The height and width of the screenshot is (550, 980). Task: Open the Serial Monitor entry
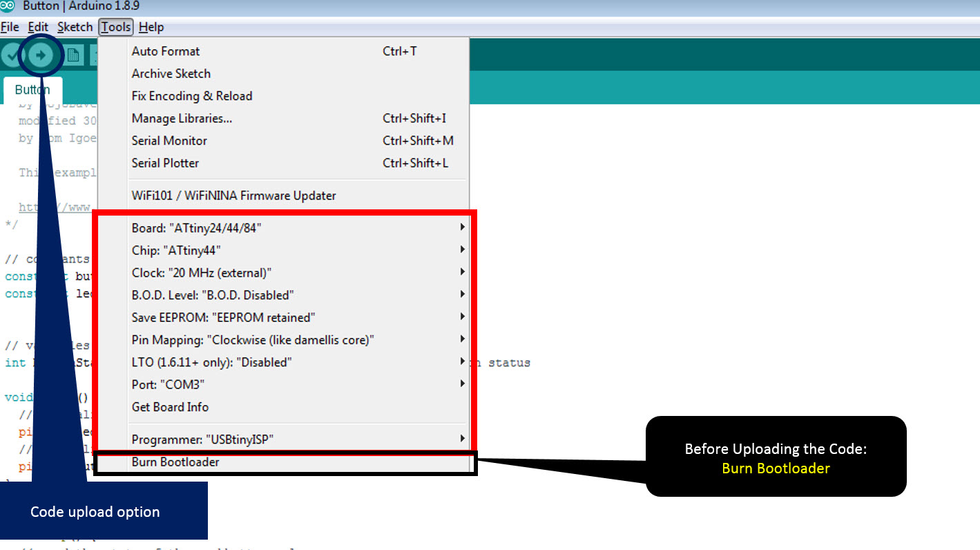[283, 140]
